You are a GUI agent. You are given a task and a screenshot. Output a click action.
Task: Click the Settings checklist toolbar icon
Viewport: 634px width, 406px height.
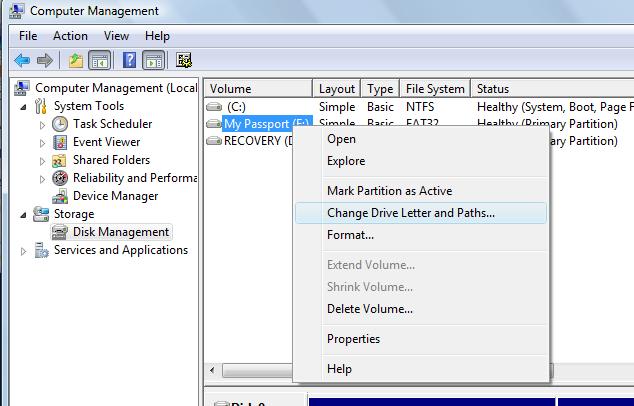[x=184, y=60]
